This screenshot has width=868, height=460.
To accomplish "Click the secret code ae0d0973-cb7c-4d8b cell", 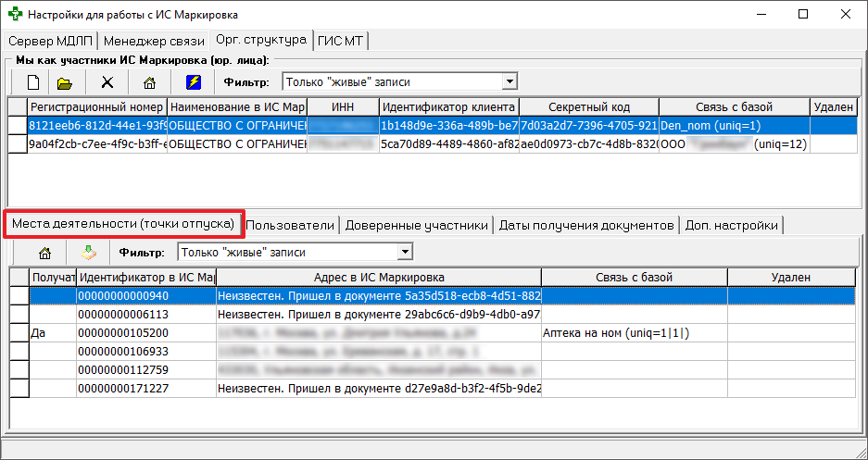I will click(589, 144).
